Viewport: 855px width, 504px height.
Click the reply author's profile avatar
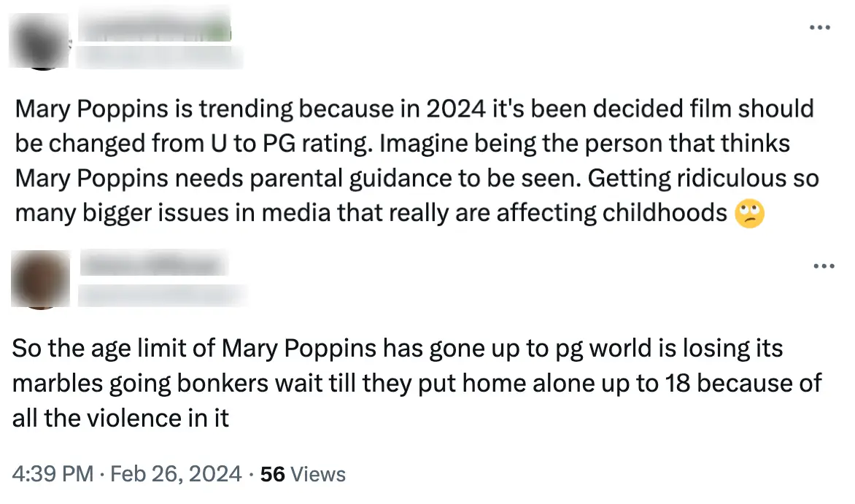click(x=39, y=279)
